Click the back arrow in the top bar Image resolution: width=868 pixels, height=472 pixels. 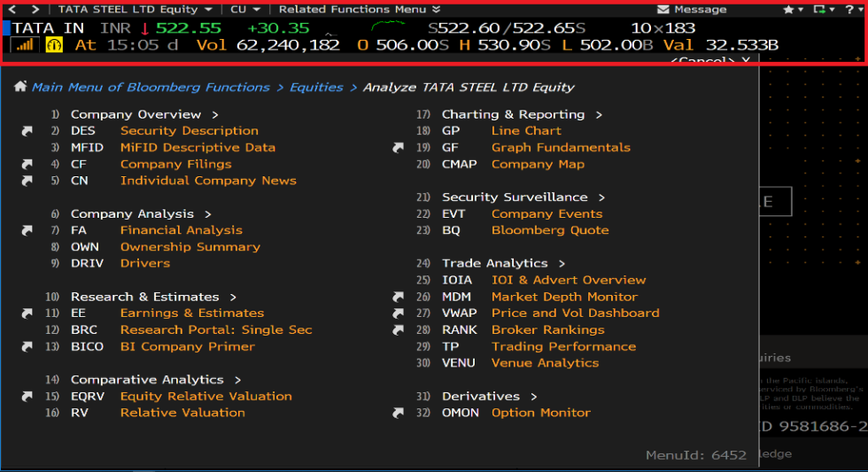click(x=12, y=10)
